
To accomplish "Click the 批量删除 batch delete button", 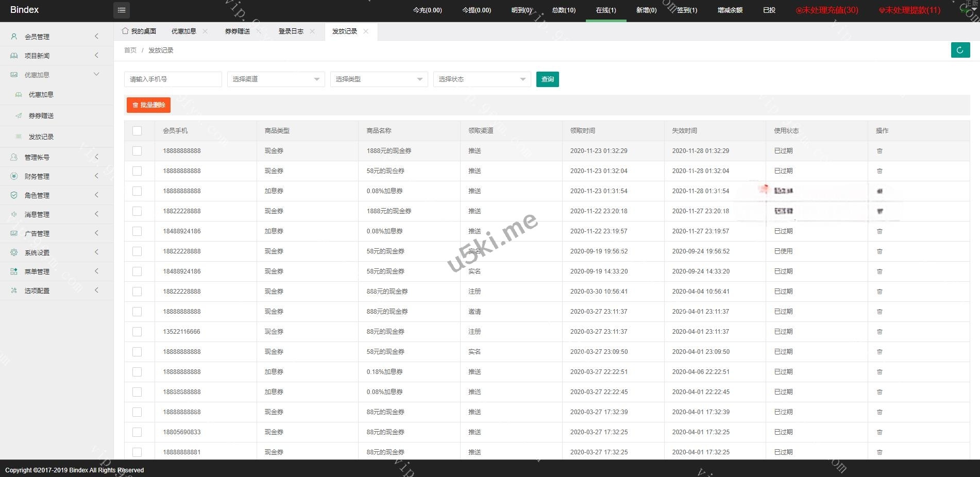I will tap(148, 105).
